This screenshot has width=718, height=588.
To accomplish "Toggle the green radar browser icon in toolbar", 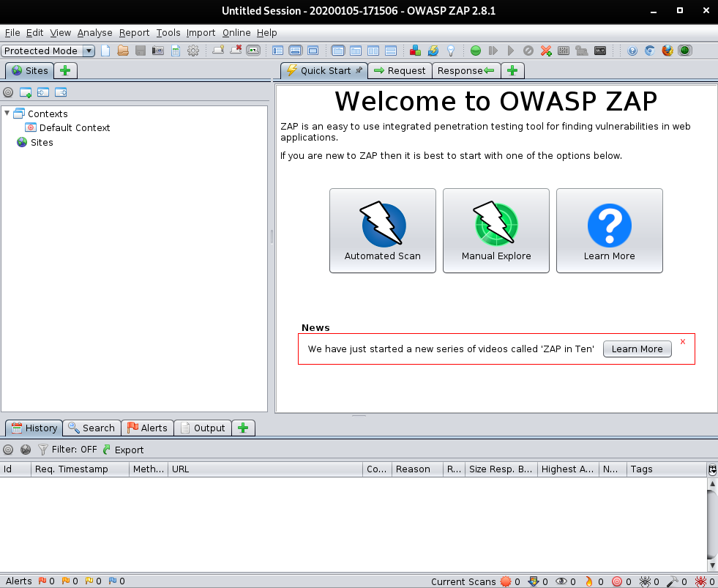I will click(x=685, y=51).
